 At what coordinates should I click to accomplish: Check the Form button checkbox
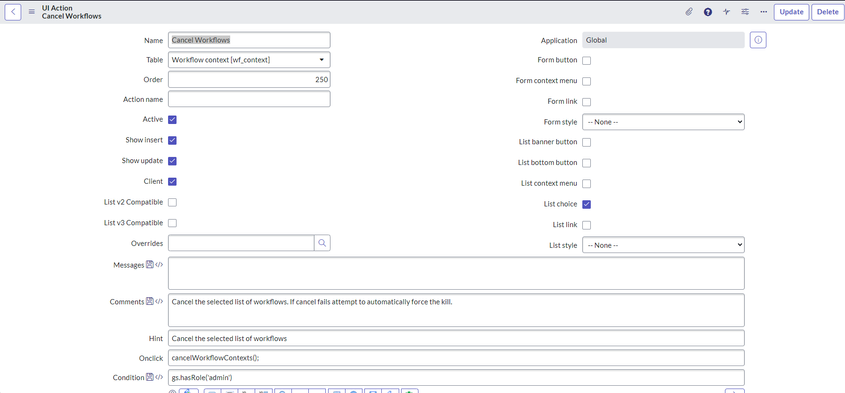586,60
